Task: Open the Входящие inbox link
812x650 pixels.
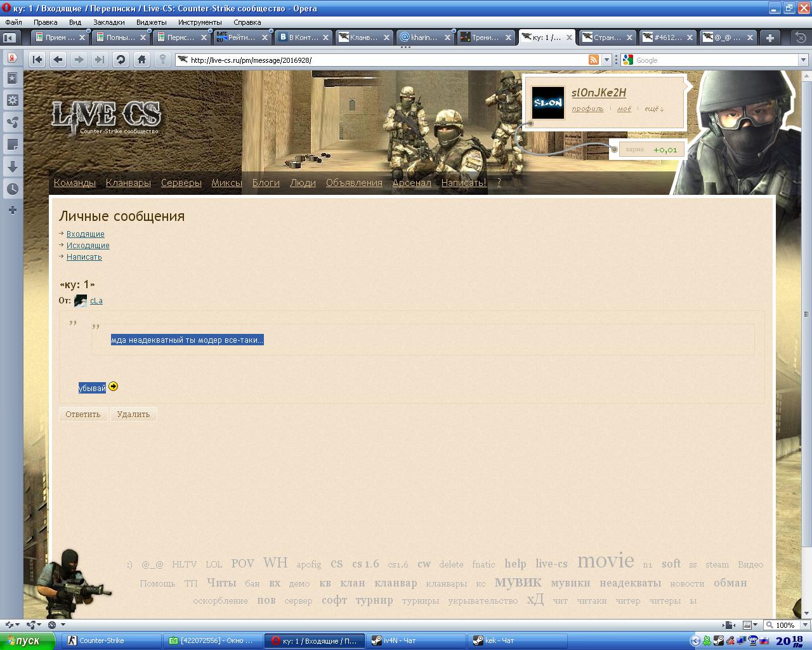Action: (x=86, y=234)
